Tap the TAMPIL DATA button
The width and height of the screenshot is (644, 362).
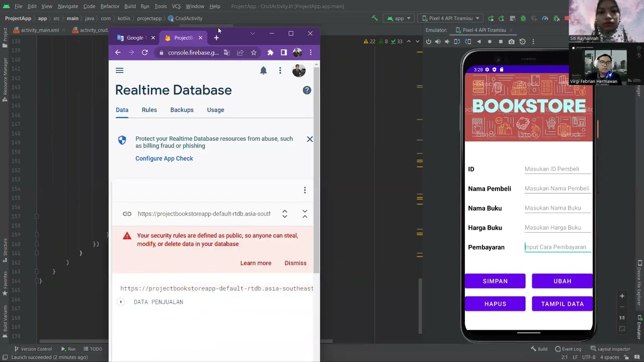pyautogui.click(x=562, y=304)
